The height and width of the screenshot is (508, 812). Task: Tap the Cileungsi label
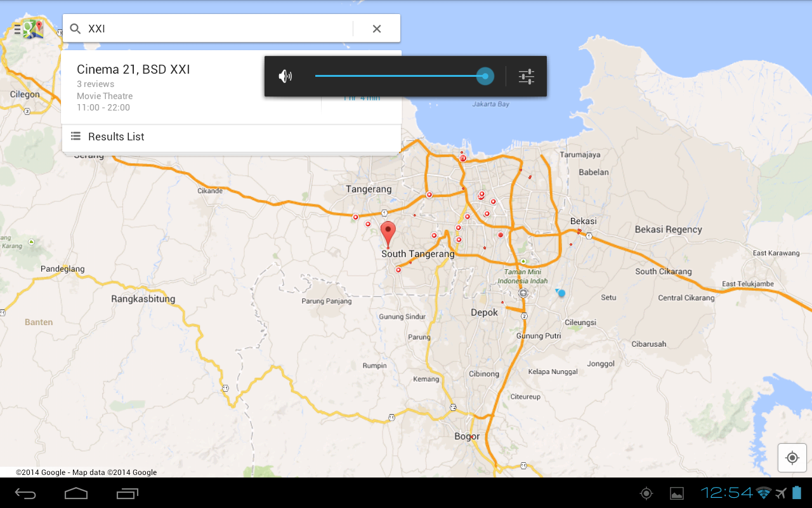tap(580, 323)
